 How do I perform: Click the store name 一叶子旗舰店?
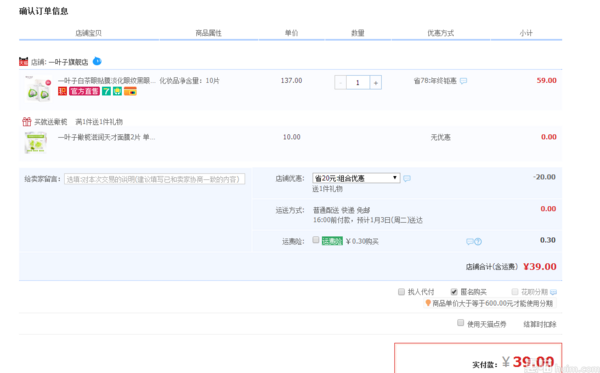68,62
